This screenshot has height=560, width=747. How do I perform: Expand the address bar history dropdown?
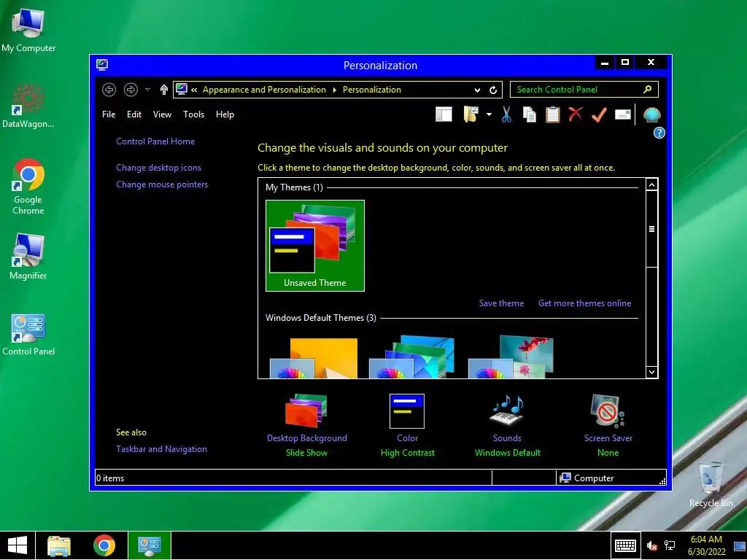tap(477, 90)
